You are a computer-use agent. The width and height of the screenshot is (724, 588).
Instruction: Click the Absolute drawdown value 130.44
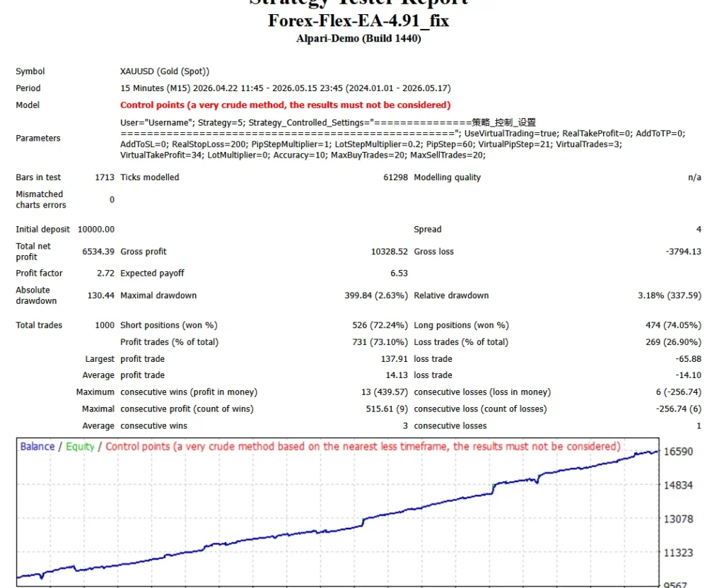point(100,295)
